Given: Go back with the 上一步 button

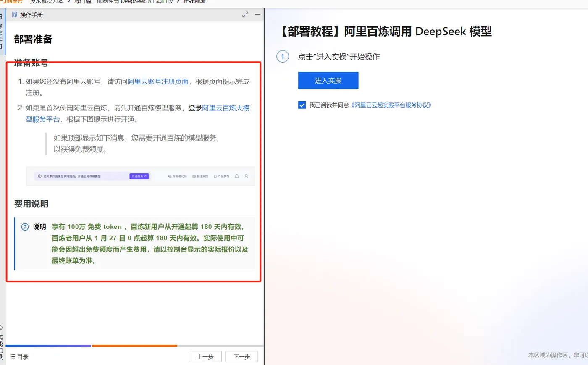Looking at the screenshot, I should tap(205, 357).
